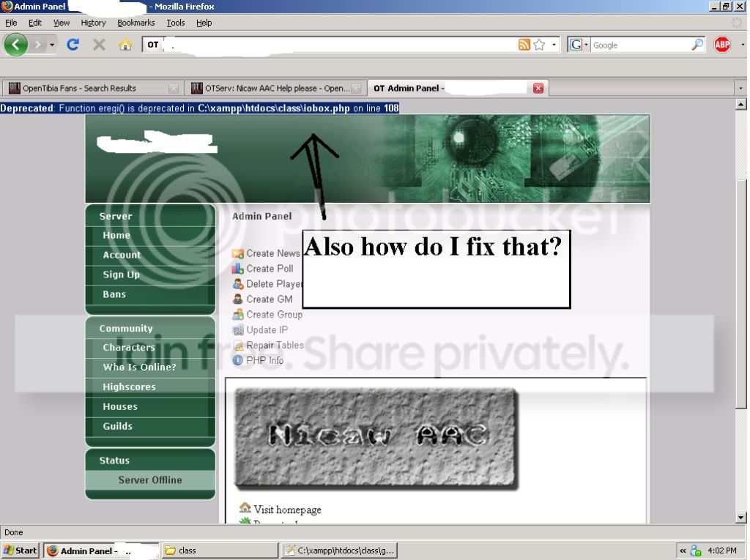Open the Windows Start button
Viewport: 750px width, 560px height.
[20, 550]
